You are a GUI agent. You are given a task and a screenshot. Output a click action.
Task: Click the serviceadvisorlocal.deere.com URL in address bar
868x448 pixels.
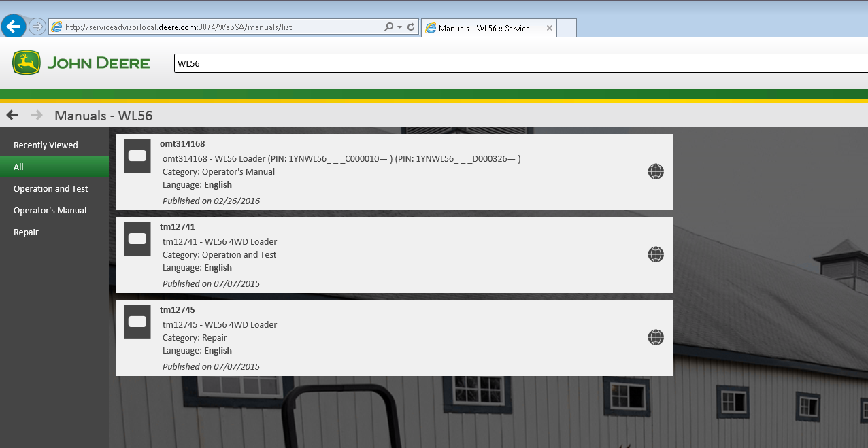pos(179,27)
